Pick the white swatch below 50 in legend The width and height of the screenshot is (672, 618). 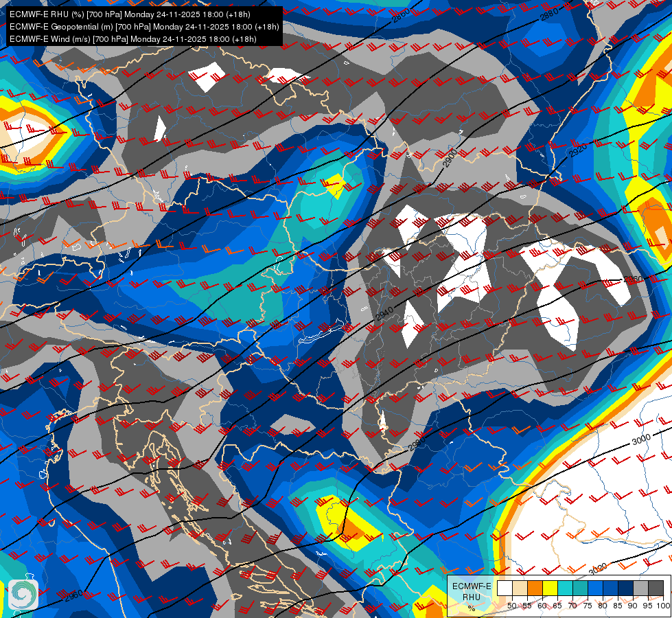tap(505, 588)
